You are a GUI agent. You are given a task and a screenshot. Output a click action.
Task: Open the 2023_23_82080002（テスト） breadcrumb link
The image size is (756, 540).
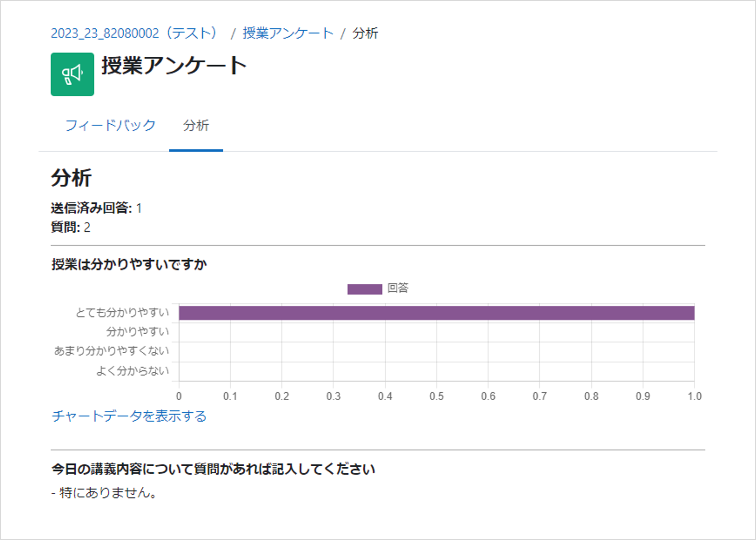(x=135, y=33)
